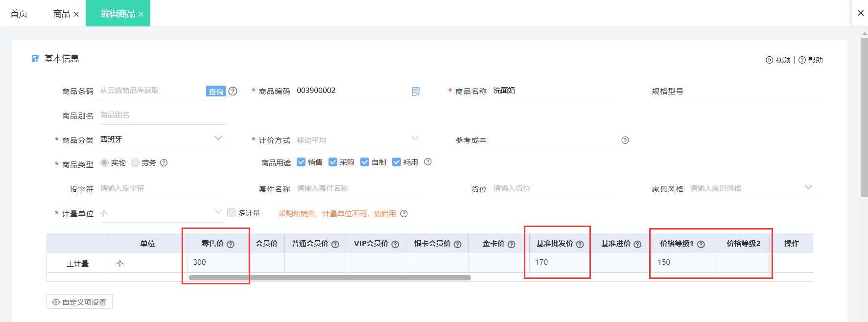Click the 基本信息 section icon

pyautogui.click(x=35, y=59)
